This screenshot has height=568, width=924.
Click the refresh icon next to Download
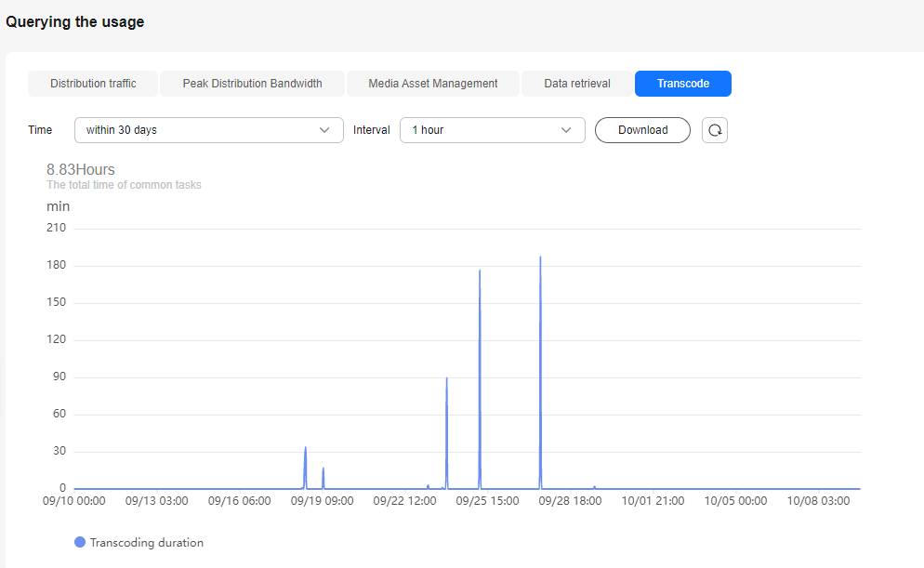714,130
